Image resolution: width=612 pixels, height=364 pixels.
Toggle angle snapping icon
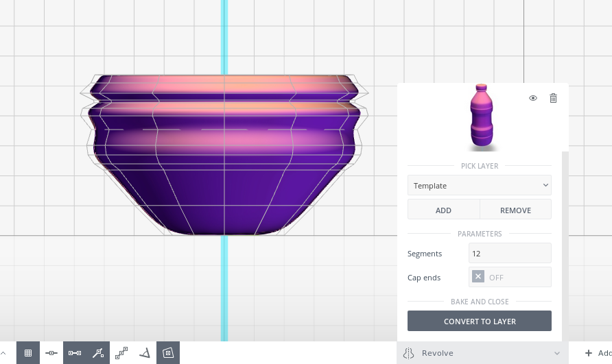click(x=145, y=352)
